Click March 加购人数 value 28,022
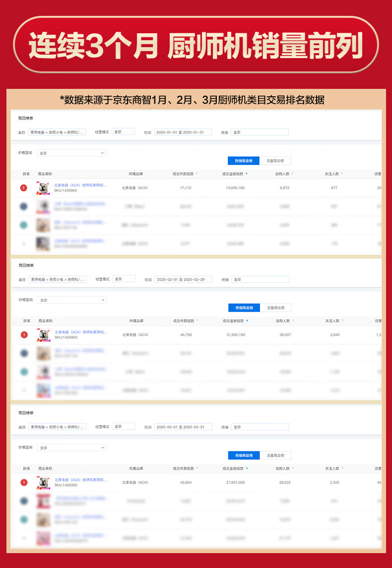 click(x=285, y=483)
